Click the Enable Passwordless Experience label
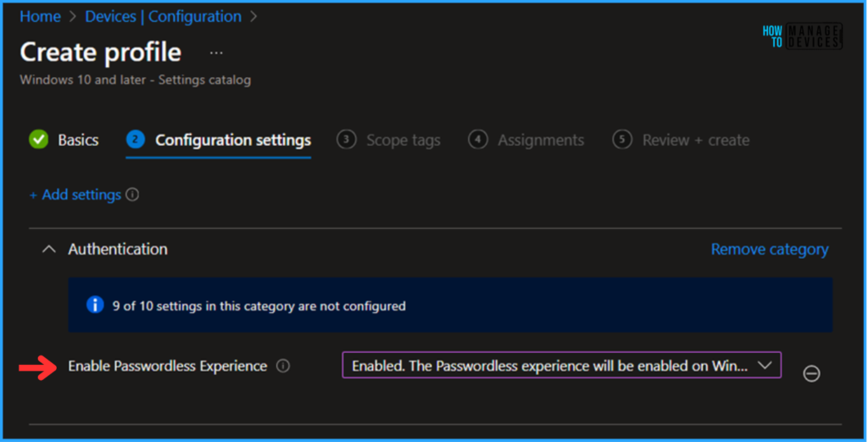This screenshot has height=442, width=868. 167,366
